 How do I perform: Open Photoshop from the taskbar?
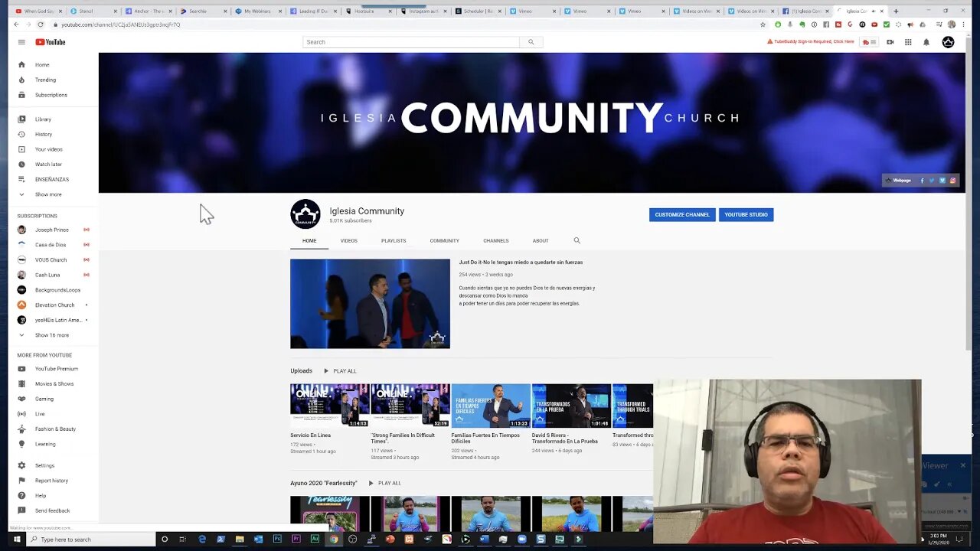[277, 540]
